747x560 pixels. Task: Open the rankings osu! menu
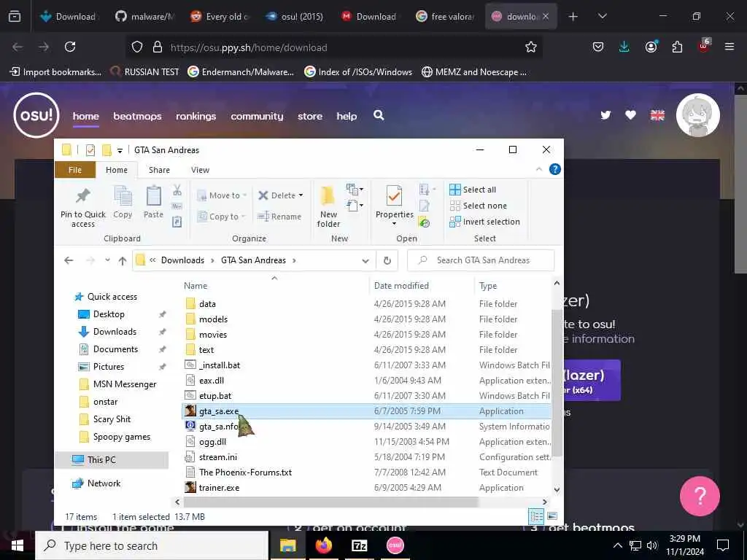(x=196, y=116)
